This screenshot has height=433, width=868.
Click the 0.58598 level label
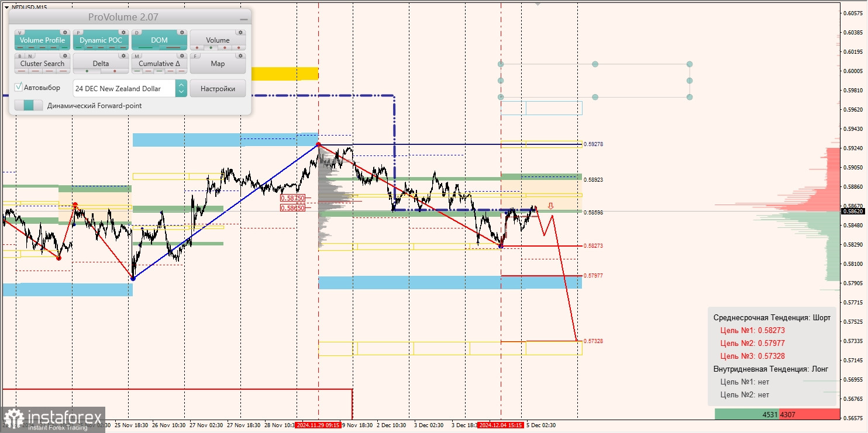(594, 213)
